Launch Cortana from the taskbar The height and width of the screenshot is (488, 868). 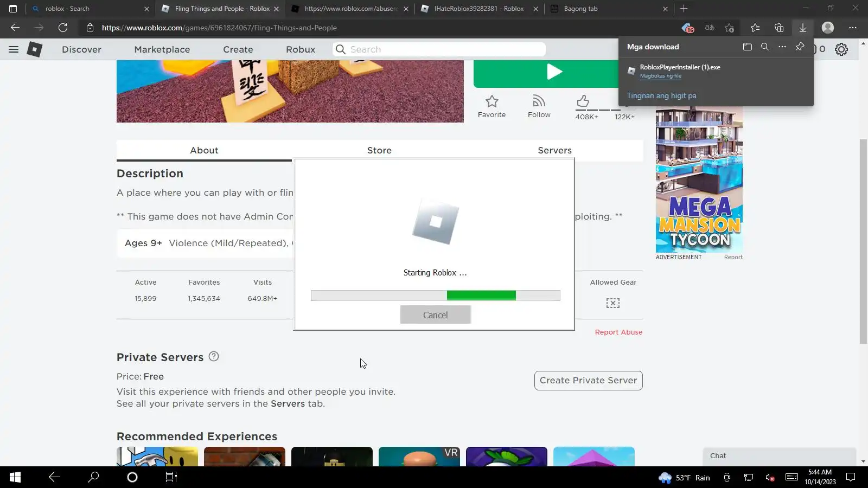click(x=132, y=477)
